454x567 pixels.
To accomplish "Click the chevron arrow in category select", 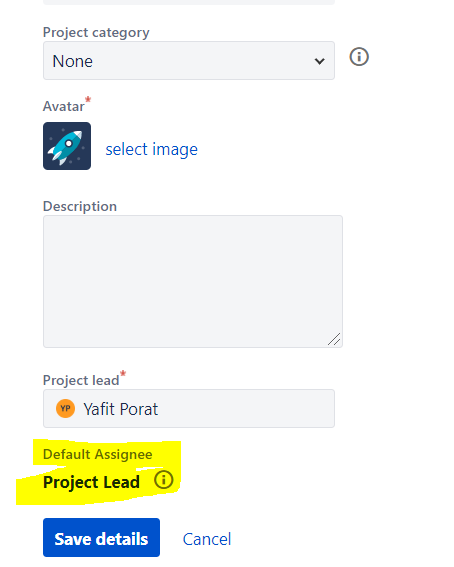I will pyautogui.click(x=319, y=61).
